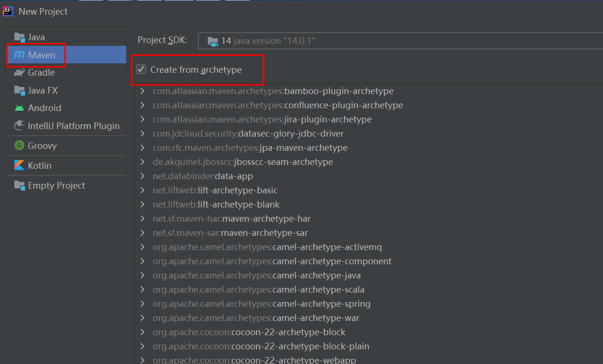This screenshot has width=603, height=364.
Task: Click the Gradle elephant icon
Action: click(x=19, y=72)
